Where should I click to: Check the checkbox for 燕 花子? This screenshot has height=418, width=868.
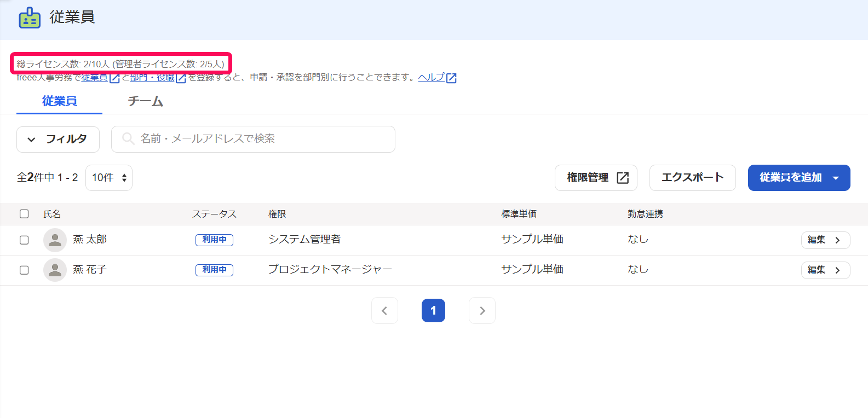(24, 270)
